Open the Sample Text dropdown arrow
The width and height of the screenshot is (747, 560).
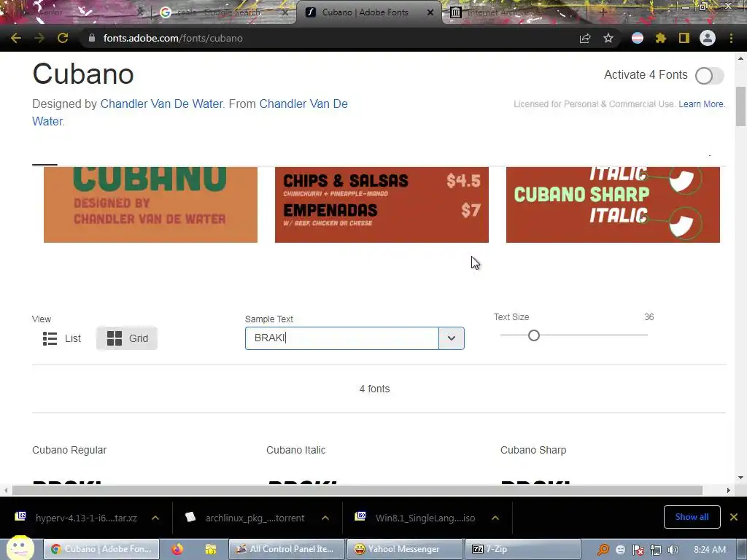click(x=451, y=338)
